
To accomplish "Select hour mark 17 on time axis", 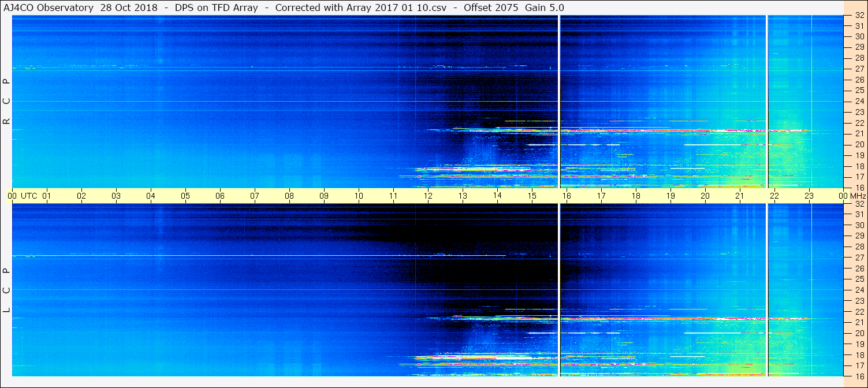I will (601, 196).
